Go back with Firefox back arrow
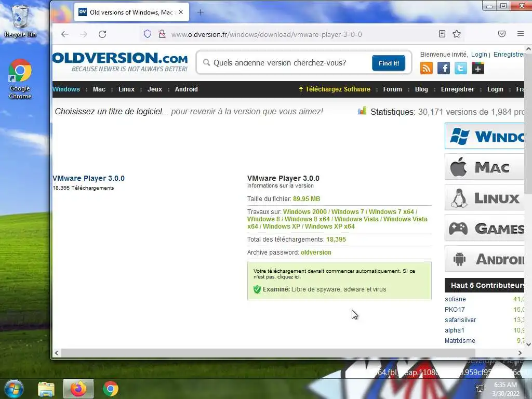 pos(65,34)
